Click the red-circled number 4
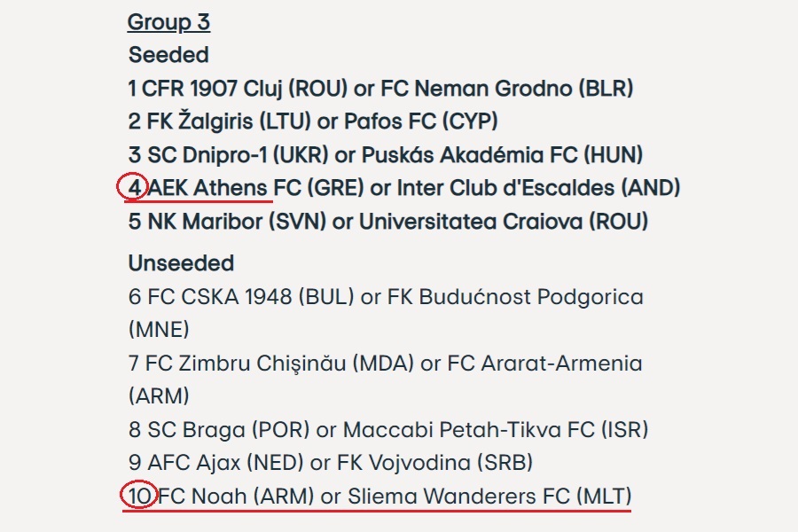Viewport: 798px width, 532px height. (132, 187)
